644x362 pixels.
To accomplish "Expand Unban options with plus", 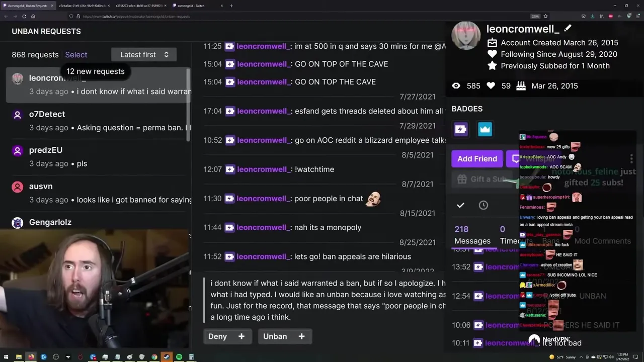I will [301, 336].
